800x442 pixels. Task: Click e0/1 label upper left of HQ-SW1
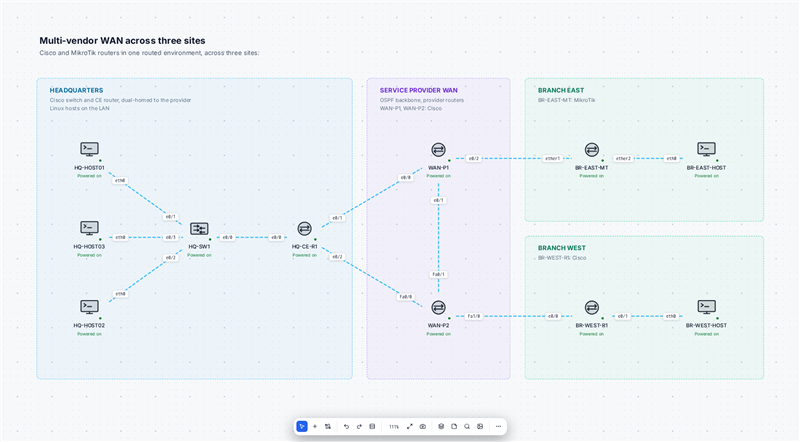170,217
